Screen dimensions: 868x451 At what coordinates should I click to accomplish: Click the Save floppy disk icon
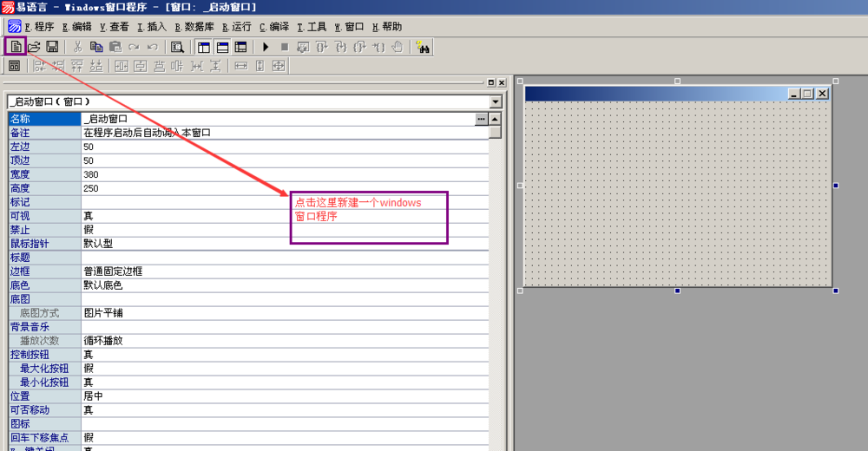(52, 47)
